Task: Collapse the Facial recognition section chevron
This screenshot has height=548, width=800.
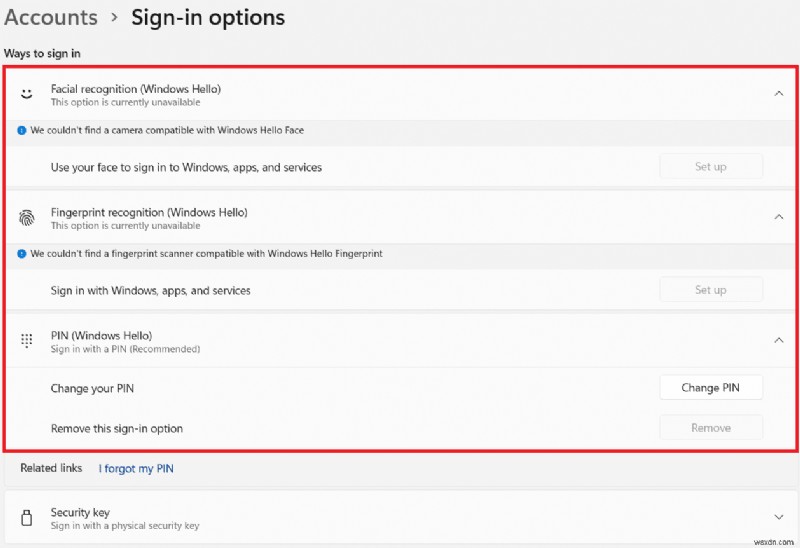Action: (x=779, y=94)
